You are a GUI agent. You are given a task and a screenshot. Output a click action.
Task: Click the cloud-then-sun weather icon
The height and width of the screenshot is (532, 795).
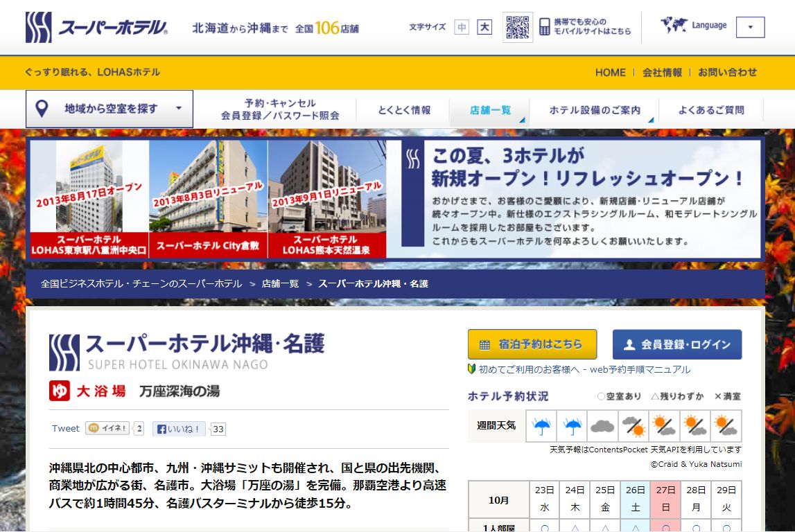[x=634, y=426]
